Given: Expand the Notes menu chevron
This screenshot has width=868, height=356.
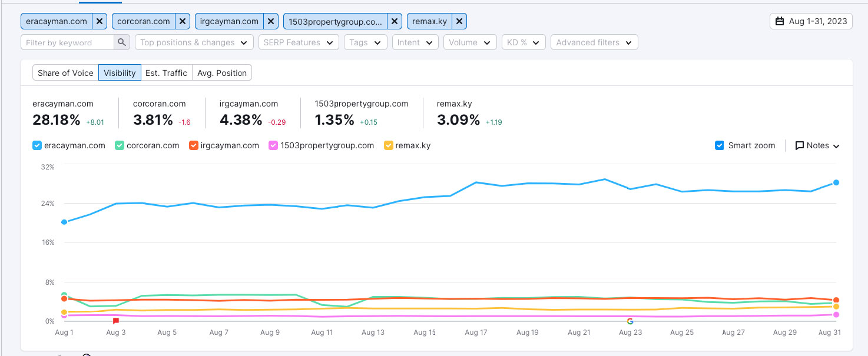Looking at the screenshot, I should [836, 146].
